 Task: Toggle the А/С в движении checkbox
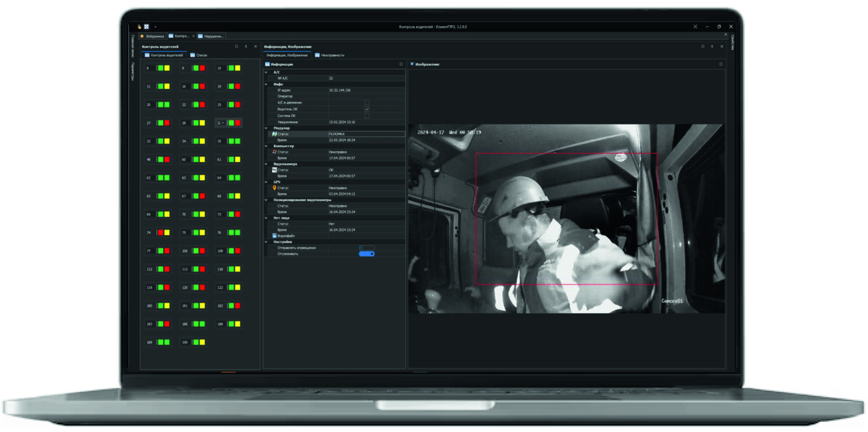pyautogui.click(x=367, y=103)
